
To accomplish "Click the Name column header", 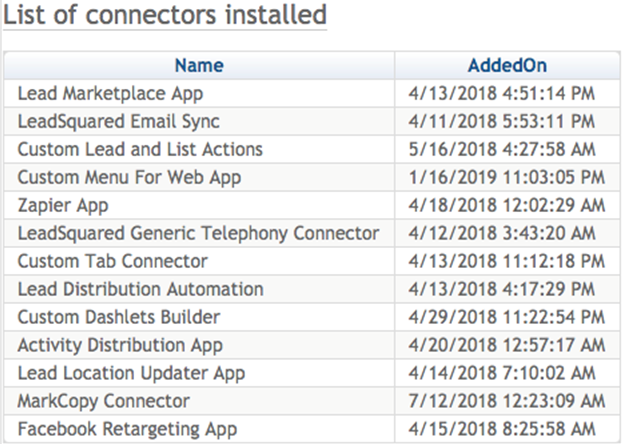I will pyautogui.click(x=199, y=66).
